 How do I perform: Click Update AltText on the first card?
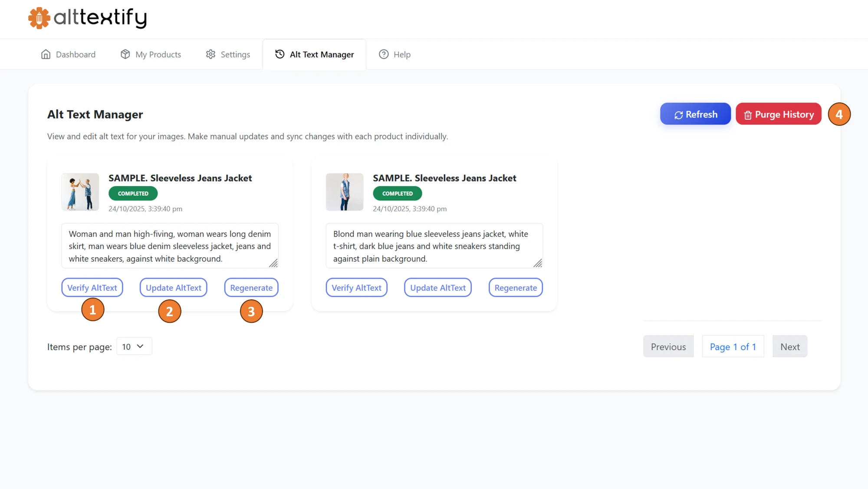point(173,287)
